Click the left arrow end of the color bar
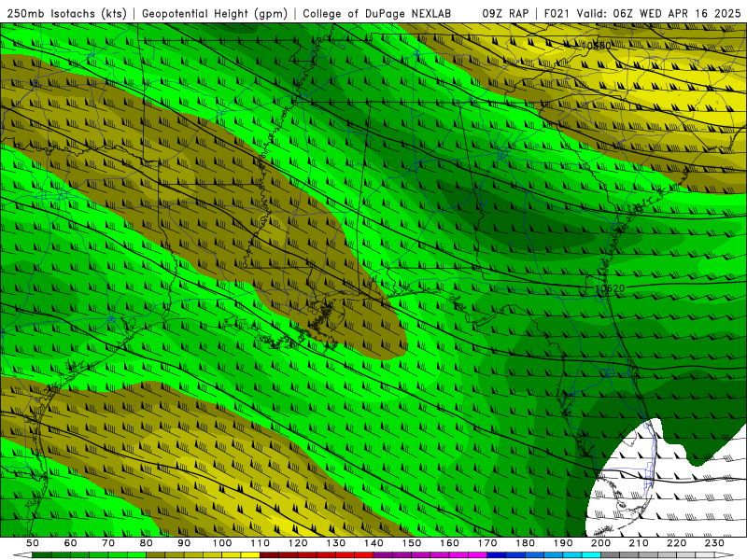This screenshot has height=560, width=747. coord(22,555)
